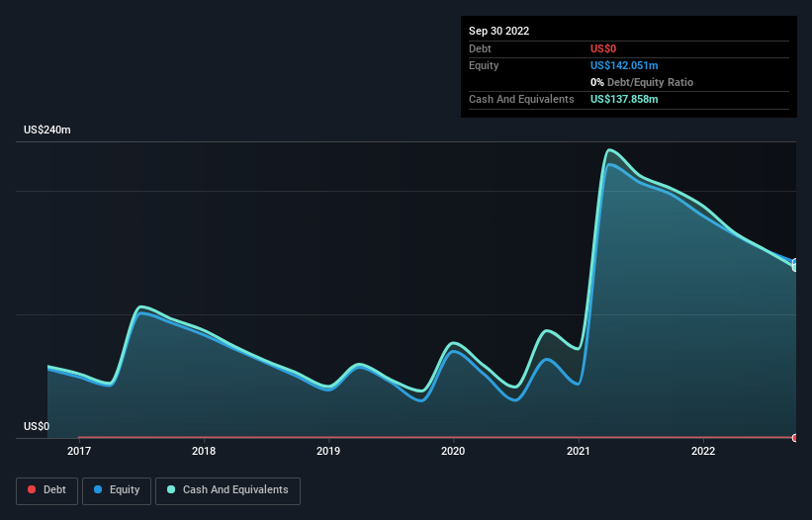
Task: Click the US$240m y-axis label
Action: point(47,130)
